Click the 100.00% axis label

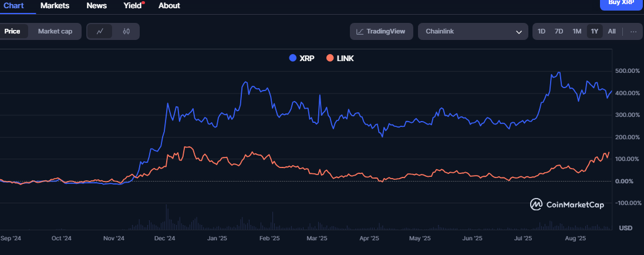point(627,159)
